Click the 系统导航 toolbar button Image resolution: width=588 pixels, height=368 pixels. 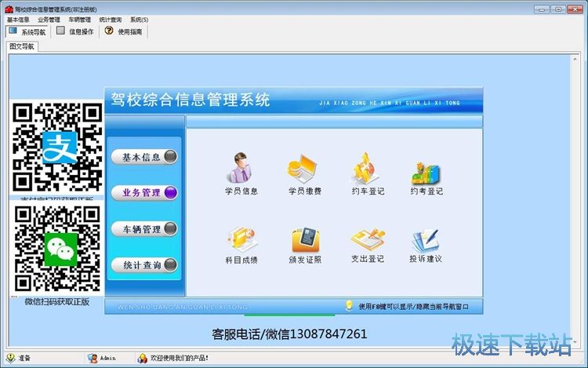pyautogui.click(x=27, y=31)
